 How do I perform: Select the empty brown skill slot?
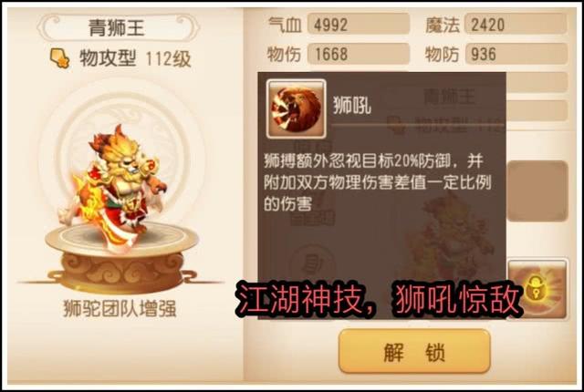pos(537,191)
